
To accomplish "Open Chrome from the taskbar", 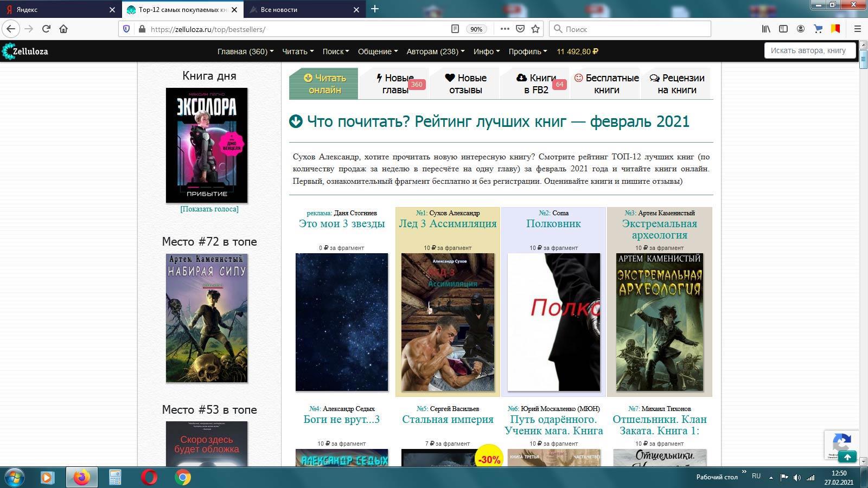I will [183, 477].
